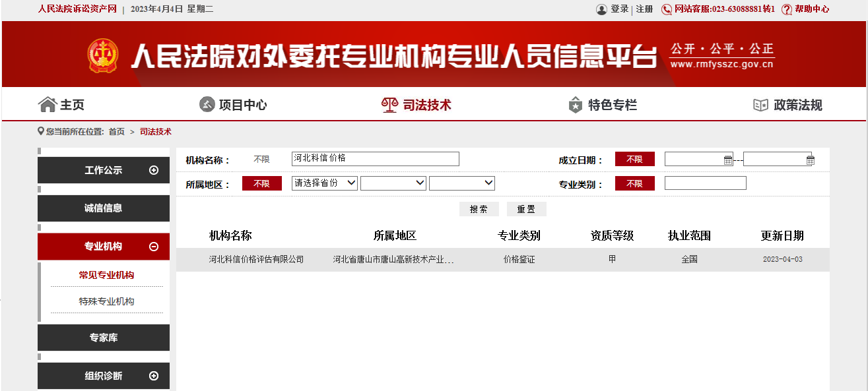Open the 河北科信价格评估有限公司 result row

click(256, 260)
